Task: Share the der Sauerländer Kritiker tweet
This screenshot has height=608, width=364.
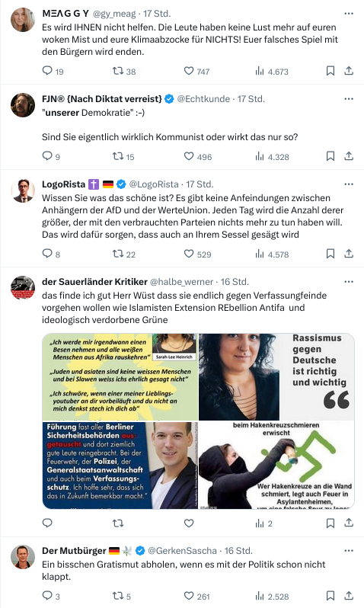Action: tap(349, 523)
